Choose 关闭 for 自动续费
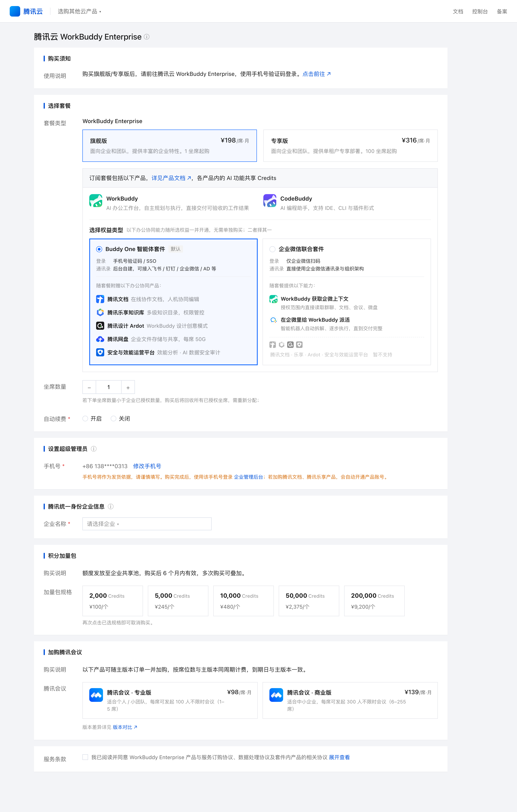Image resolution: width=517 pixels, height=812 pixels. click(x=114, y=419)
